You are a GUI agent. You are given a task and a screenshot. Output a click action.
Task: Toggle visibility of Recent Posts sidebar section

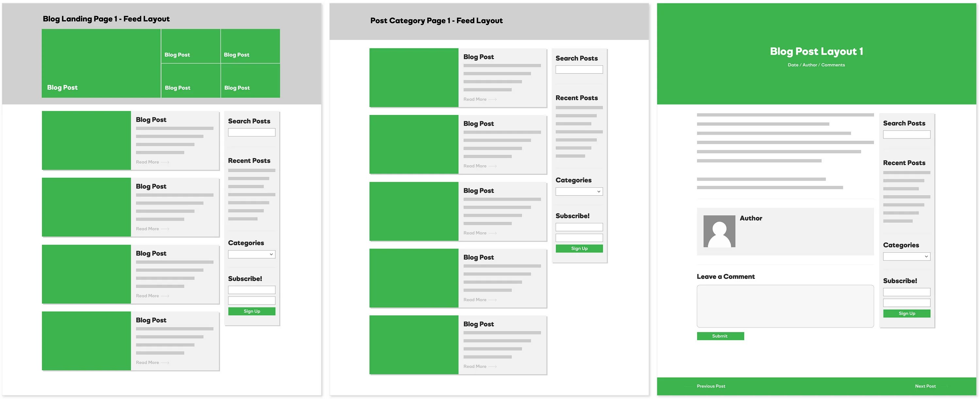[249, 160]
